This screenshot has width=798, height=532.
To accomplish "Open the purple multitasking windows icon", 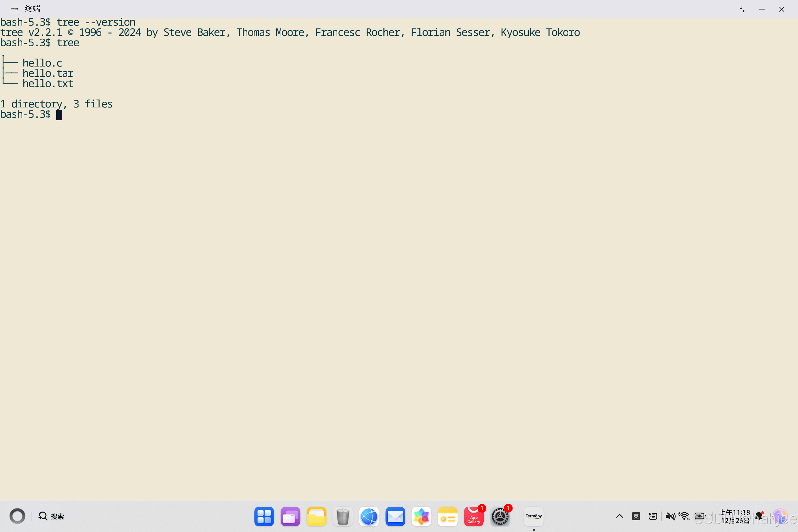I will [290, 516].
